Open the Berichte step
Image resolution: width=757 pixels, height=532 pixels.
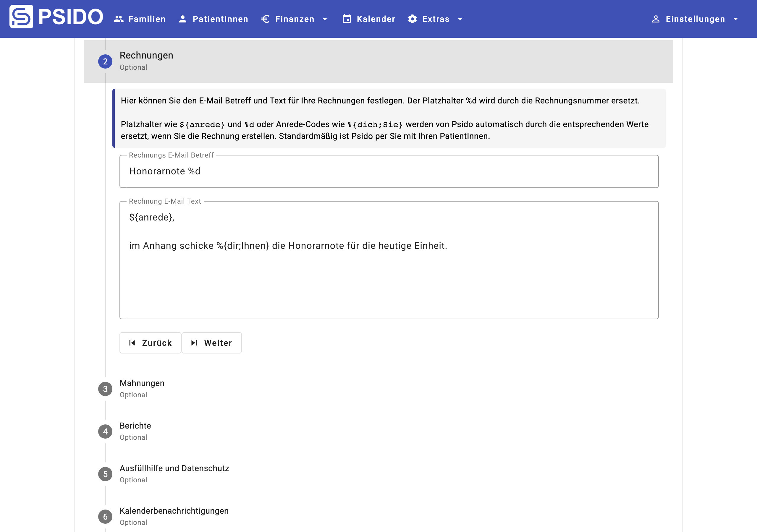click(x=135, y=426)
